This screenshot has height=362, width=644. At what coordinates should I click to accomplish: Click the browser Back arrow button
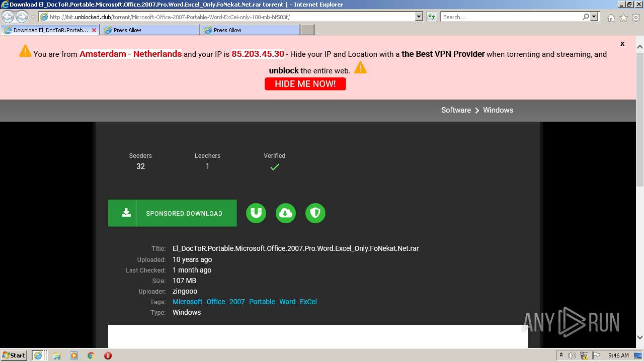click(8, 17)
